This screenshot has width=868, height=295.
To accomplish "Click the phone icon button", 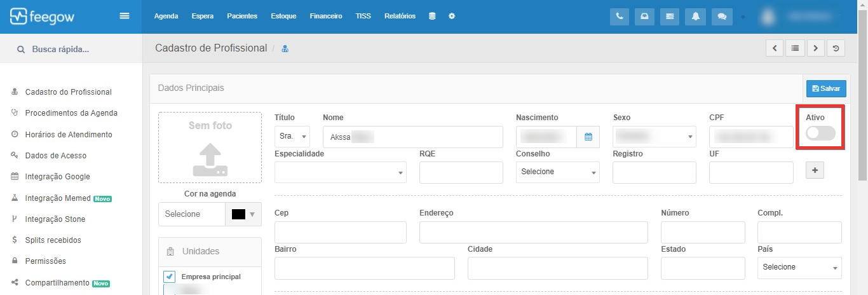I will [620, 17].
